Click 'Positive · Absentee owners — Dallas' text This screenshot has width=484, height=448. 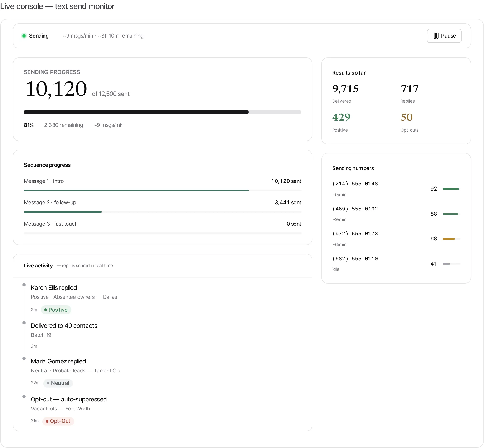point(74,297)
